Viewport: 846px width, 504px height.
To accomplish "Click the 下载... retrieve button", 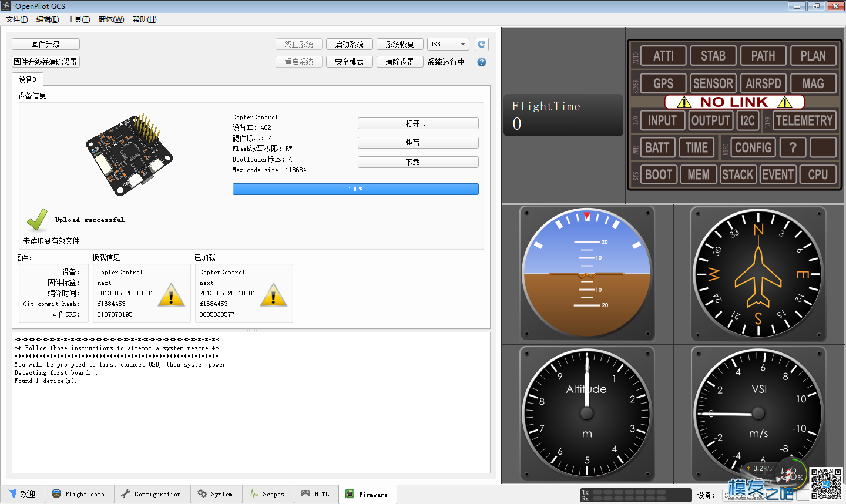I will [418, 162].
